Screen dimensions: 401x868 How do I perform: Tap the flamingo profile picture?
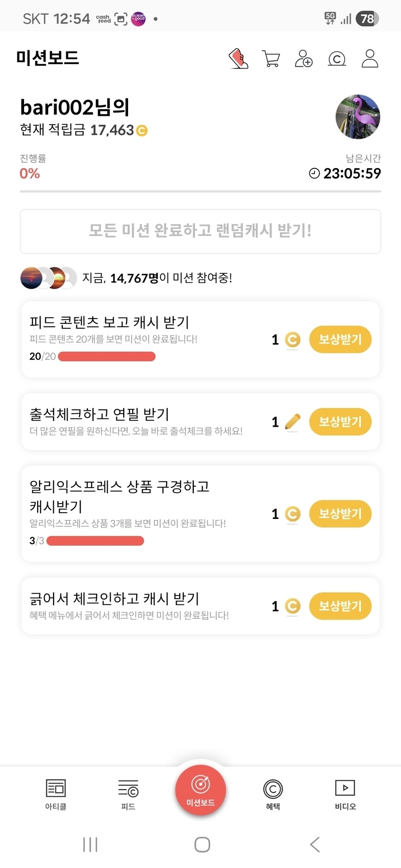(358, 117)
